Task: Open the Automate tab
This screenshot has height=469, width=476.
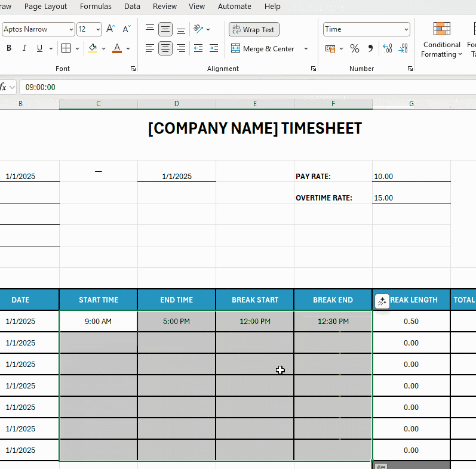Action: pos(234,7)
